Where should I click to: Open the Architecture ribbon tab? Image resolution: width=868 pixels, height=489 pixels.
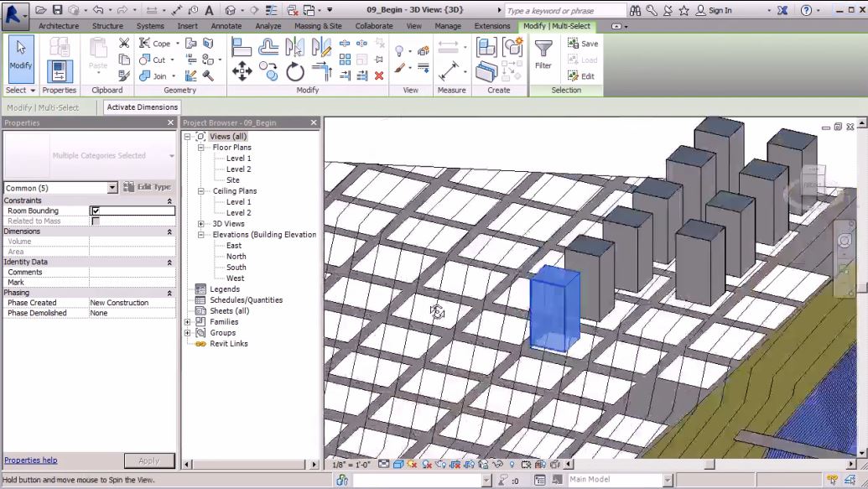click(59, 26)
